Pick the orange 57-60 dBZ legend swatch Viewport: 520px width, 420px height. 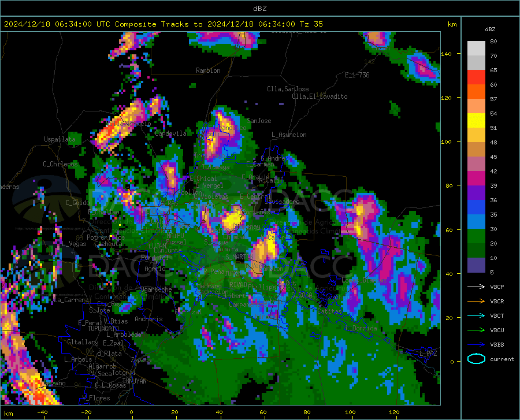476,92
